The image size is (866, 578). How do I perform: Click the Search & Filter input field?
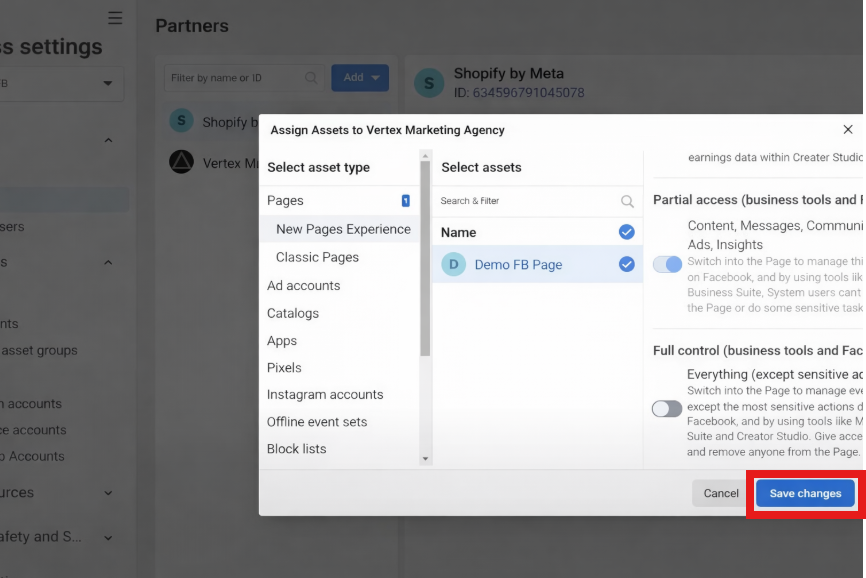coord(525,201)
